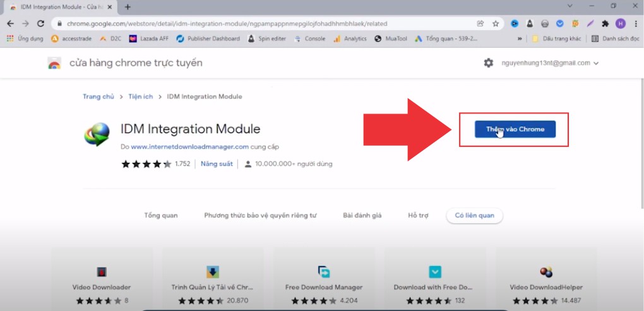
Task: Select the Có liên quan tab
Action: tap(474, 215)
